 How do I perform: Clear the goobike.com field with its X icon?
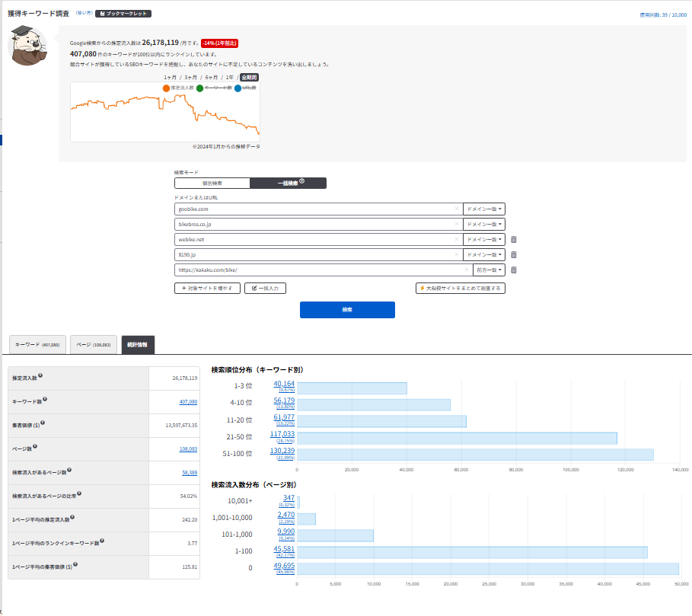[457, 209]
